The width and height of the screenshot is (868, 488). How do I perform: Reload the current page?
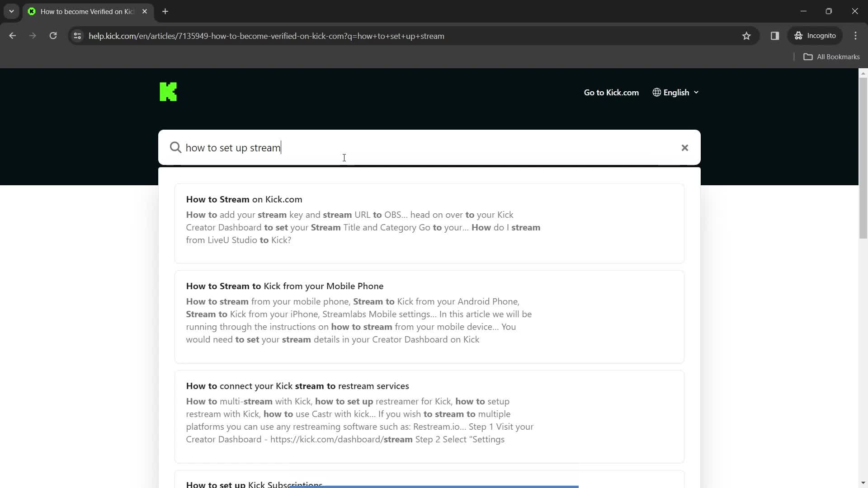53,36
